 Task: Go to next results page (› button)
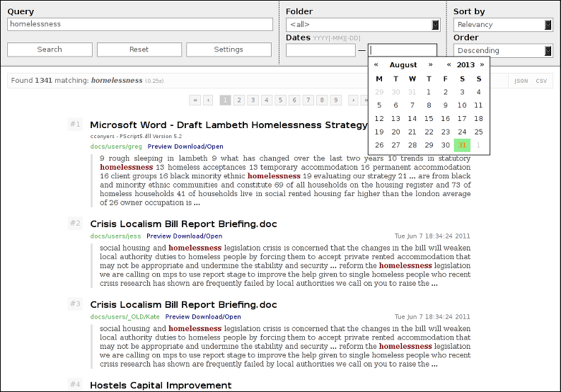[x=353, y=100]
